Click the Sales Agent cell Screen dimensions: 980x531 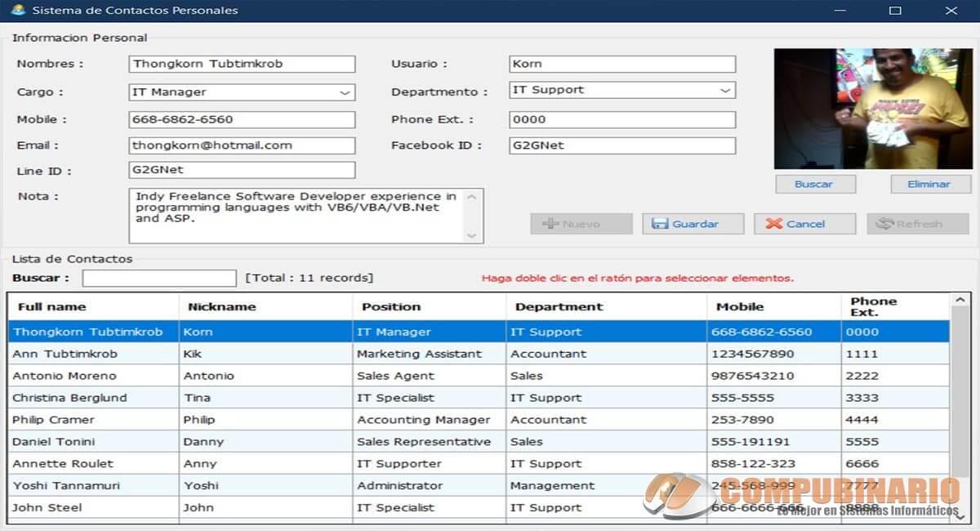[429, 376]
